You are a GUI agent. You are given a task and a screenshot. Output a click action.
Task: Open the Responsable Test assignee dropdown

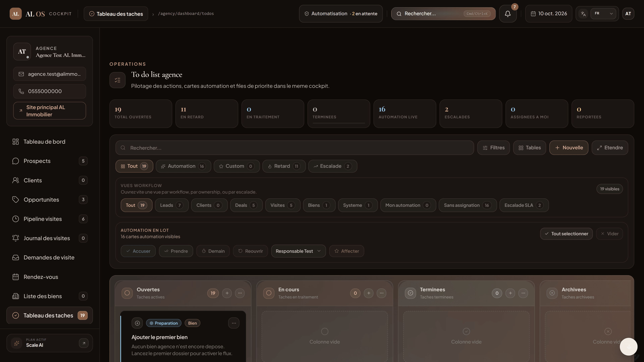click(x=298, y=251)
